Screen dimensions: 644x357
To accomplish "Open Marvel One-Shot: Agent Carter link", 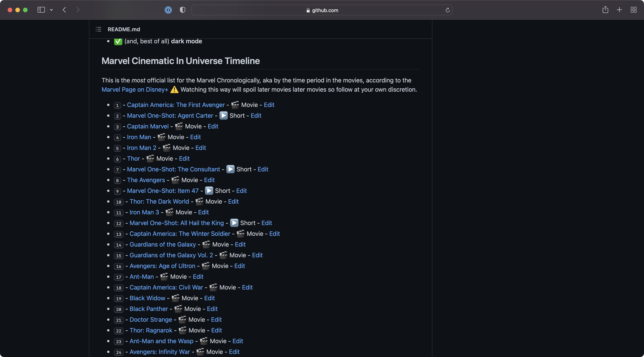I will tap(170, 116).
